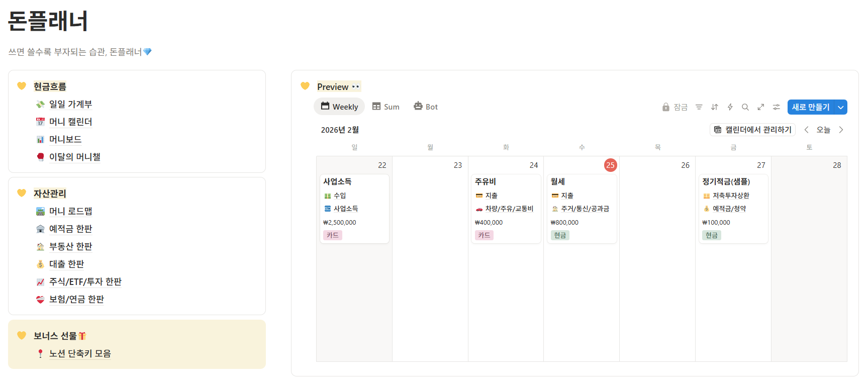Viewport: 868px width, 384px height.
Task: Click the 머니 로드맵 road icon
Action: tap(40, 212)
